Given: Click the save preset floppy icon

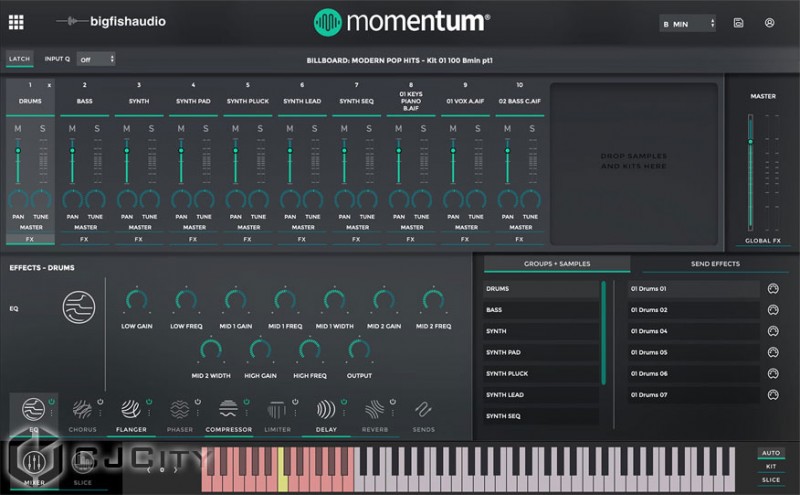Looking at the screenshot, I should [x=738, y=23].
